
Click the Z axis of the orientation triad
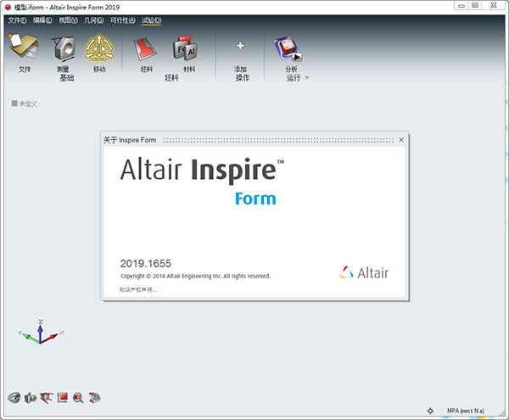click(40, 330)
